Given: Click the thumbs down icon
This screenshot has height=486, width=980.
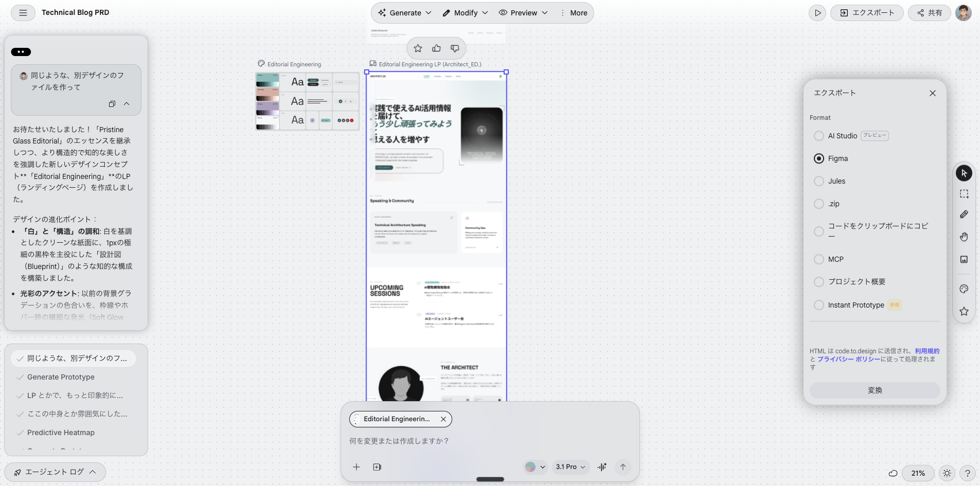Looking at the screenshot, I should (455, 48).
